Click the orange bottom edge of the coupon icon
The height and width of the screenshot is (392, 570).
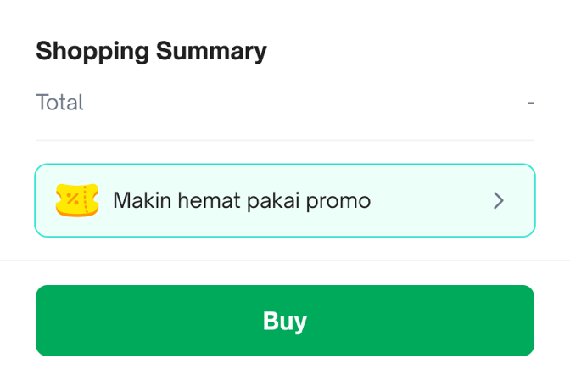point(77,215)
